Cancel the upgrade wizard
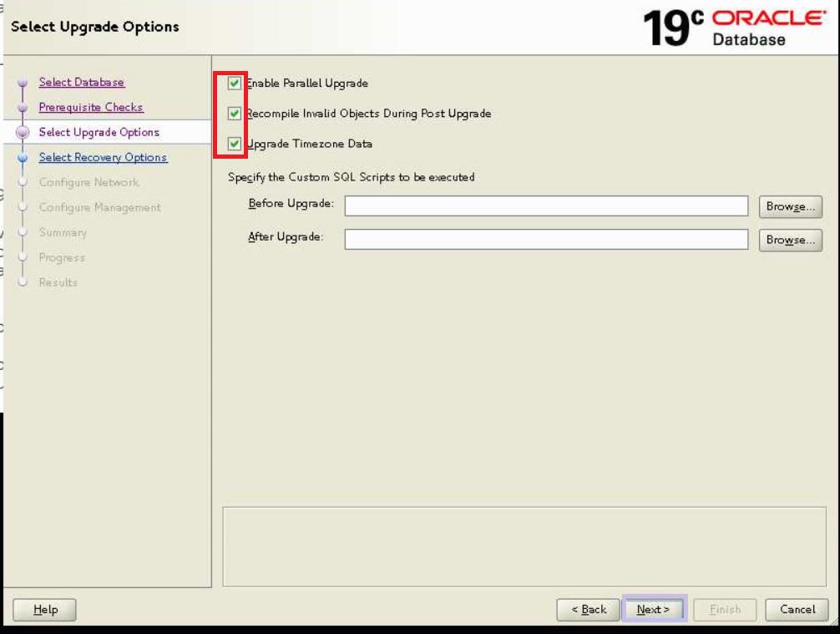Viewport: 840px width, 634px height. coord(796,610)
